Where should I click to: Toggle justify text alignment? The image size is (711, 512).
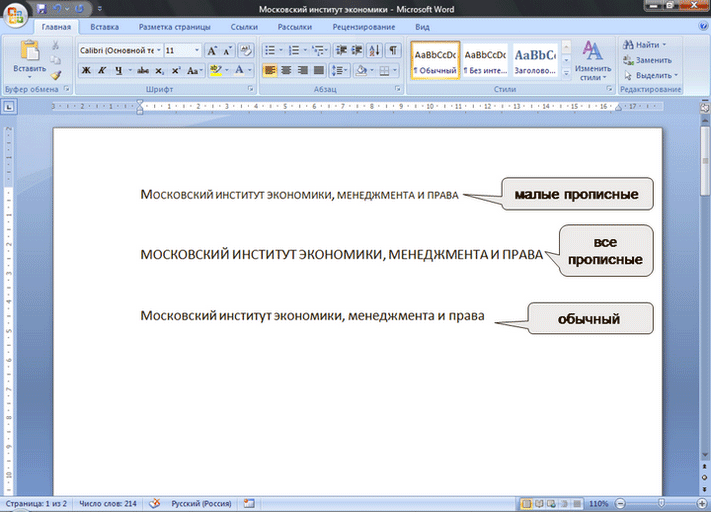click(319, 71)
